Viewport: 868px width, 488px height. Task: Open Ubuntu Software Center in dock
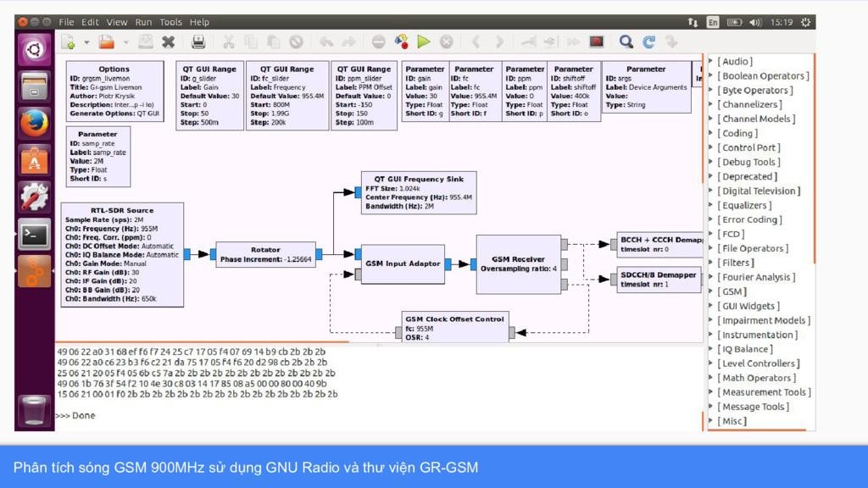pyautogui.click(x=34, y=160)
